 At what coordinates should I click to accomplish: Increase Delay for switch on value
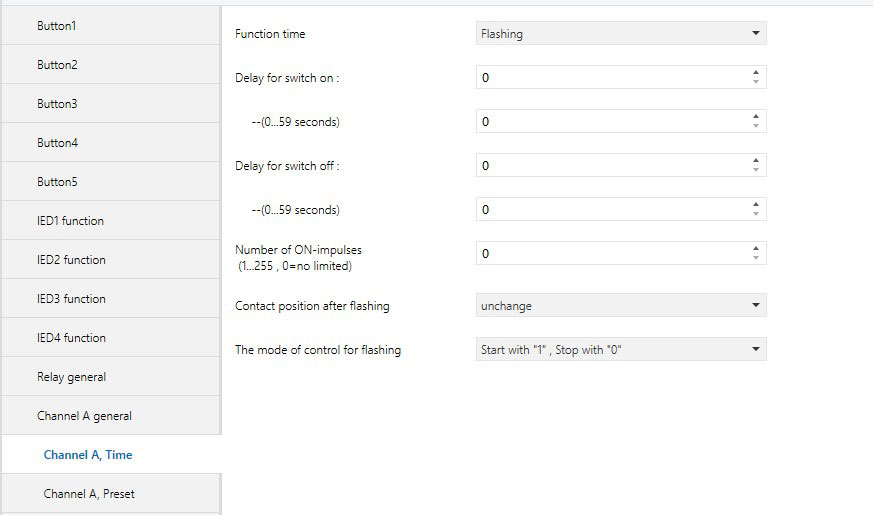coord(756,72)
